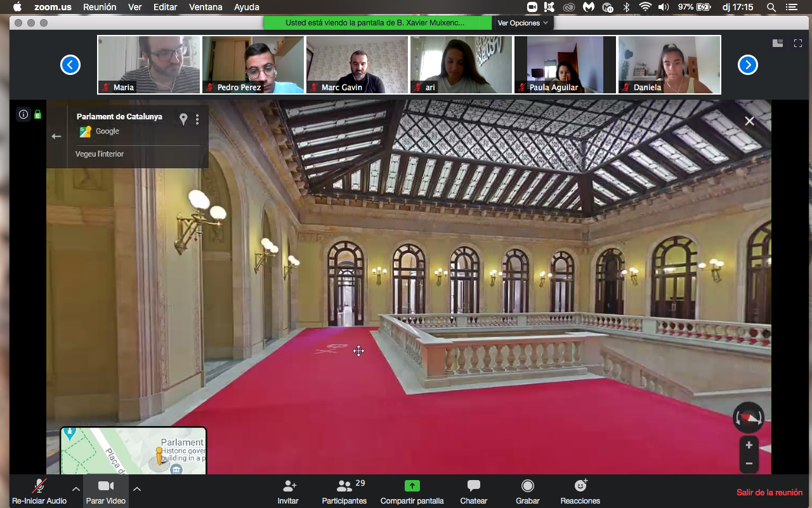Image resolution: width=812 pixels, height=508 pixels.
Task: Open the Reacciones emoji menu
Action: (x=580, y=486)
